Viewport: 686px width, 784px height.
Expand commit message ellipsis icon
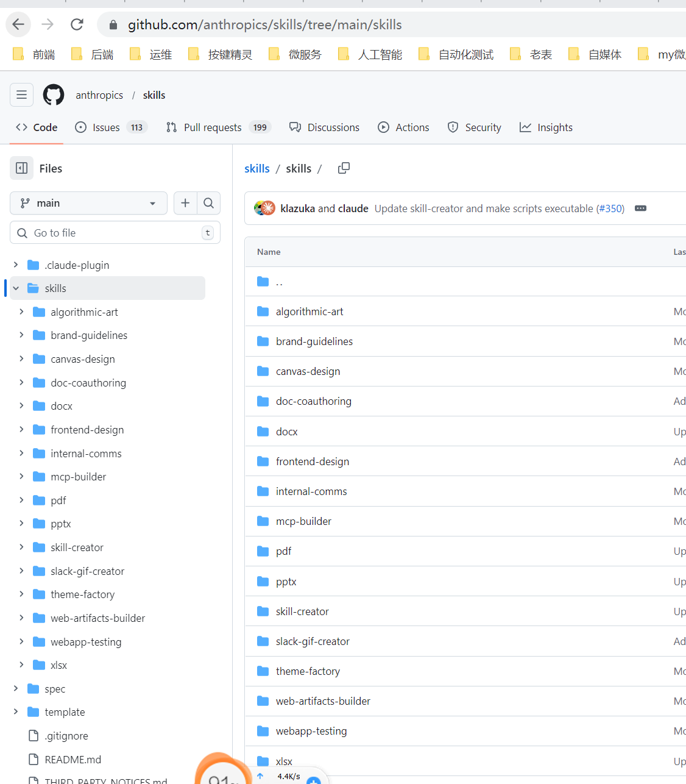point(640,208)
